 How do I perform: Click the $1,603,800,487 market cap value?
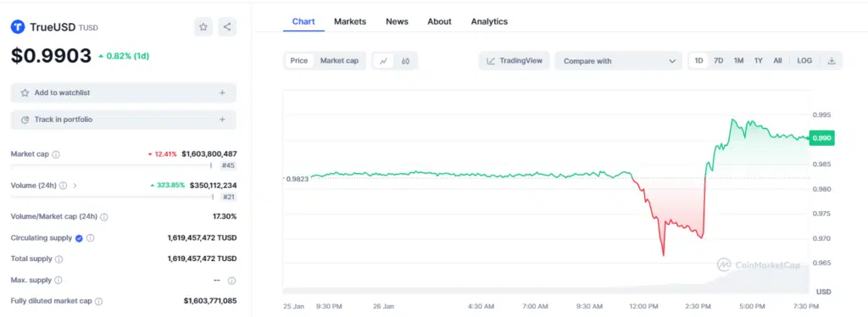point(209,154)
